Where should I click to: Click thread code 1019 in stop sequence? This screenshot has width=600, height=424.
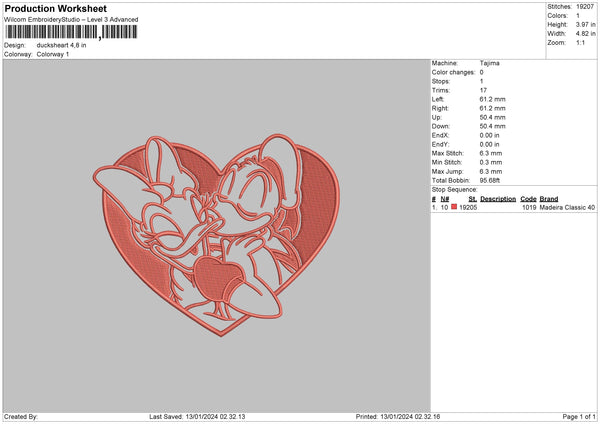click(x=529, y=207)
